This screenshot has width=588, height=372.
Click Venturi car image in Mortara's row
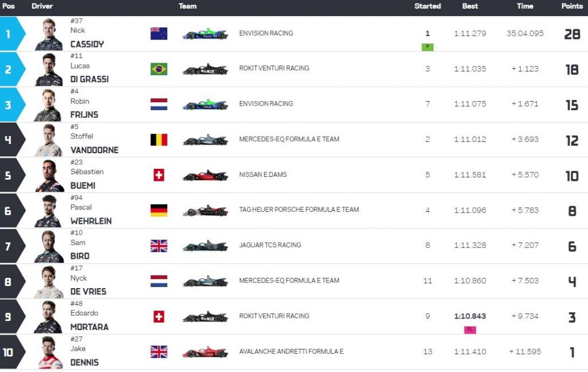point(205,316)
